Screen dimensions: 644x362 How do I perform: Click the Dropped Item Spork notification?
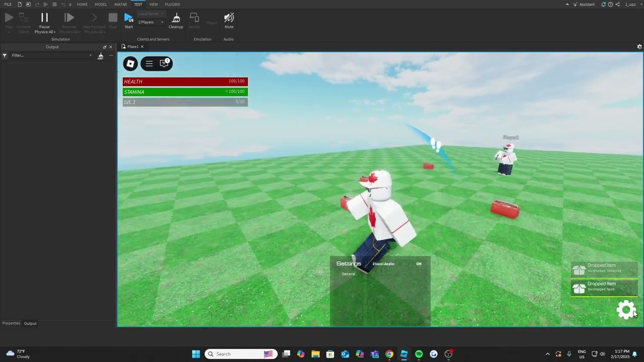[604, 288]
